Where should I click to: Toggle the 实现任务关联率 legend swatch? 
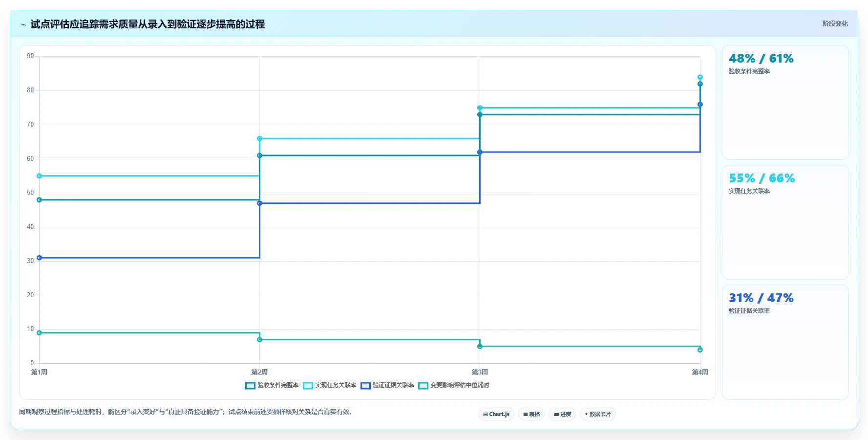coord(308,386)
